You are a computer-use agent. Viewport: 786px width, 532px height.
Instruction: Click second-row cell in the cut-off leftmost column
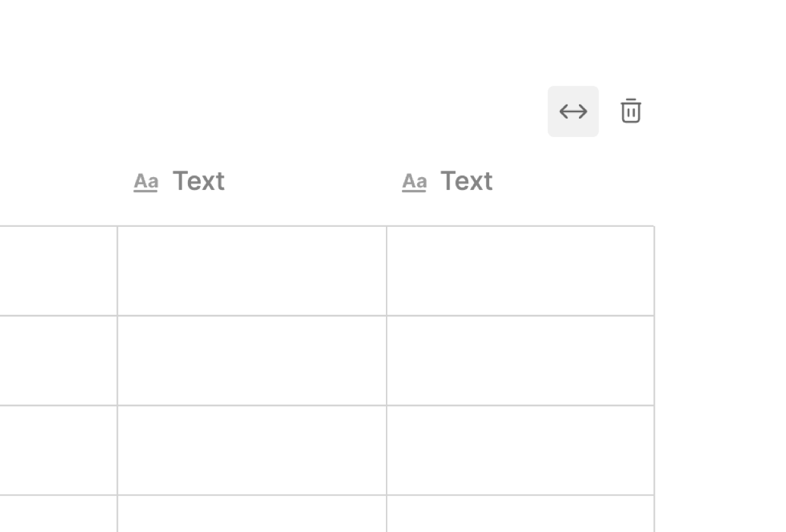(57, 361)
